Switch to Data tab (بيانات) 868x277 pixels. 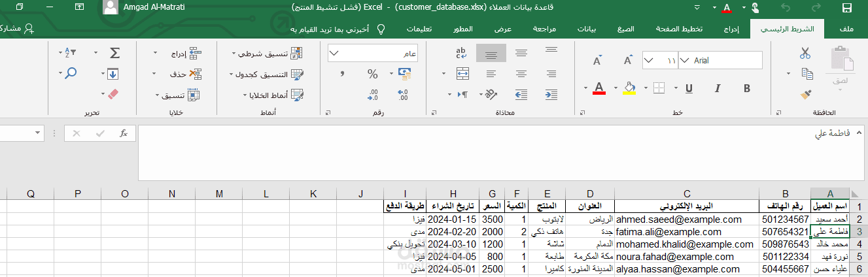pyautogui.click(x=587, y=29)
